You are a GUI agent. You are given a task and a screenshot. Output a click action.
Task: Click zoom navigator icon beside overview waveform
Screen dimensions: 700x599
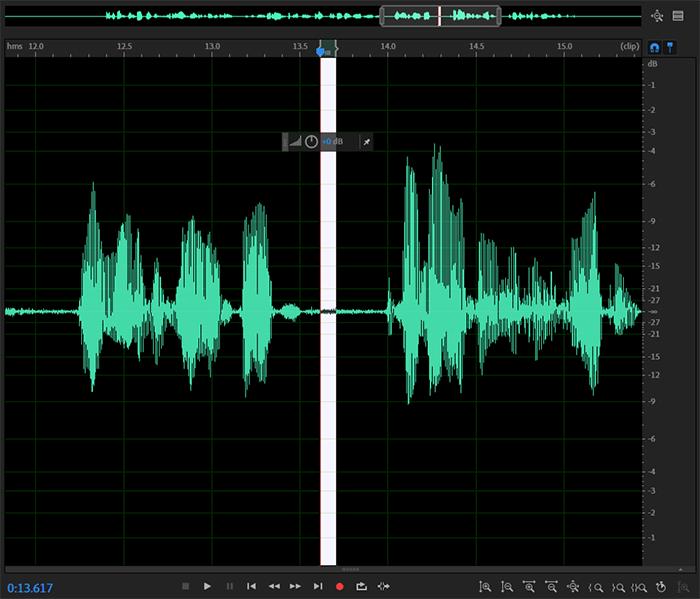tap(657, 16)
